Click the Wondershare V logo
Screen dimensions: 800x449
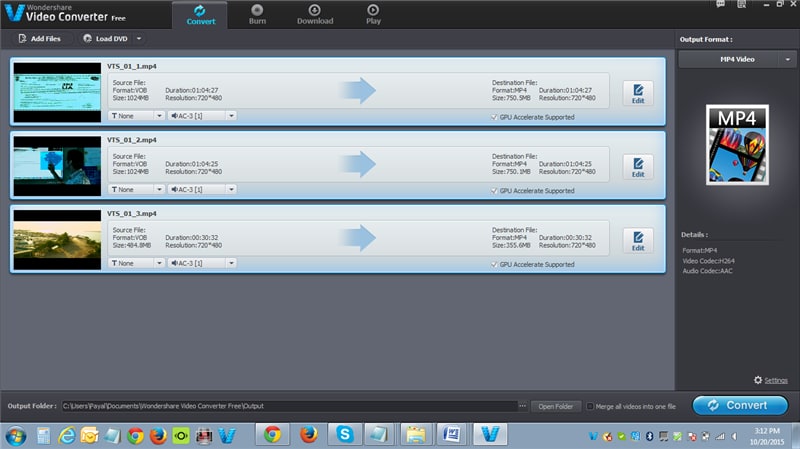[x=14, y=13]
